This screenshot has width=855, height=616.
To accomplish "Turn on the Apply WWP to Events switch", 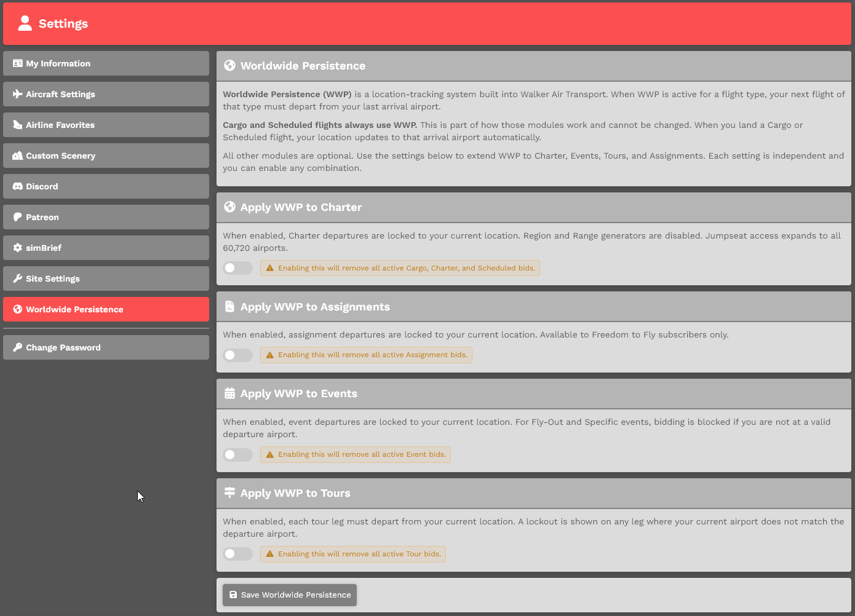I will coord(238,454).
